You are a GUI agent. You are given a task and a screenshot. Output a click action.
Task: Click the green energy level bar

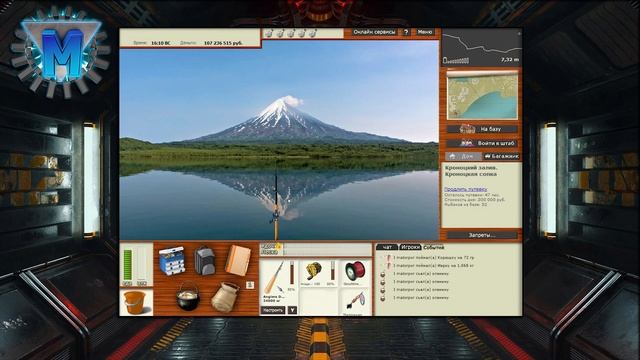coord(128,265)
